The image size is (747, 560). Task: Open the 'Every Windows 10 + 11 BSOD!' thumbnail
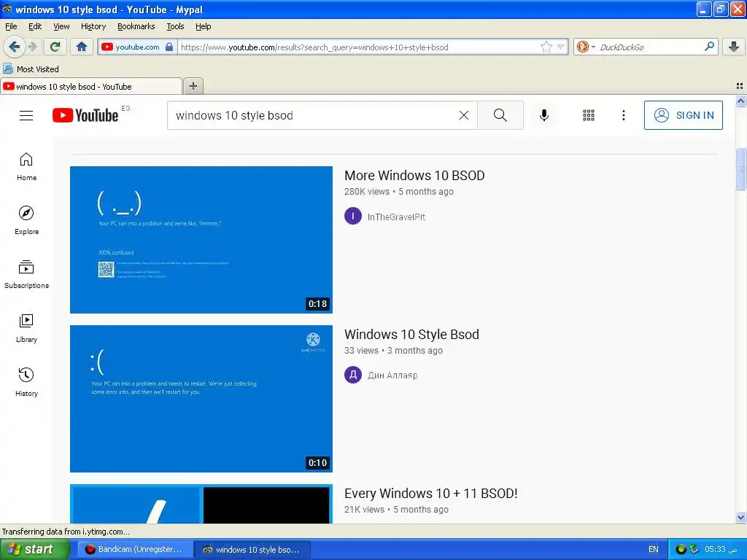pos(201,504)
